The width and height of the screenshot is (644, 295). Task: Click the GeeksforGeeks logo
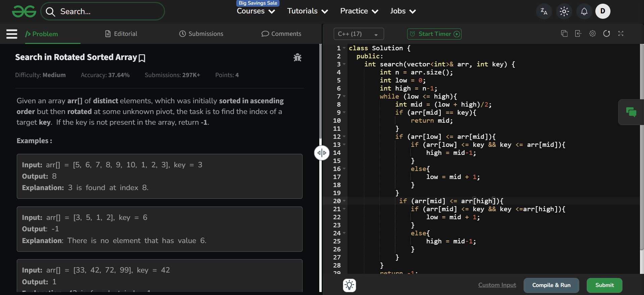[x=24, y=11]
